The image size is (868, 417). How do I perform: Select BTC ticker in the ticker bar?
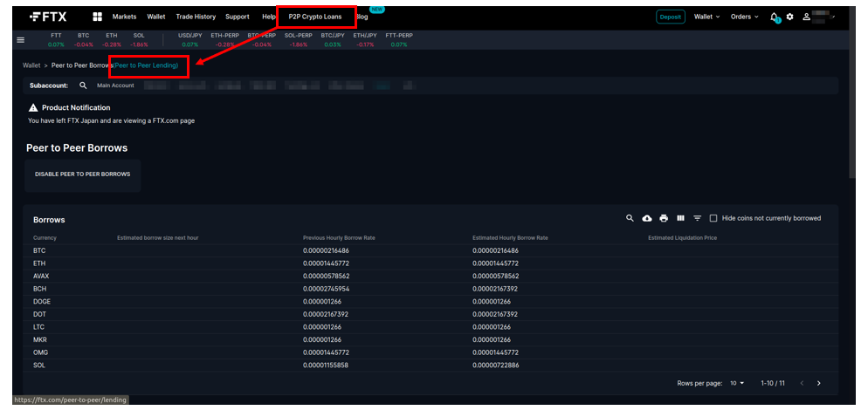click(x=84, y=39)
